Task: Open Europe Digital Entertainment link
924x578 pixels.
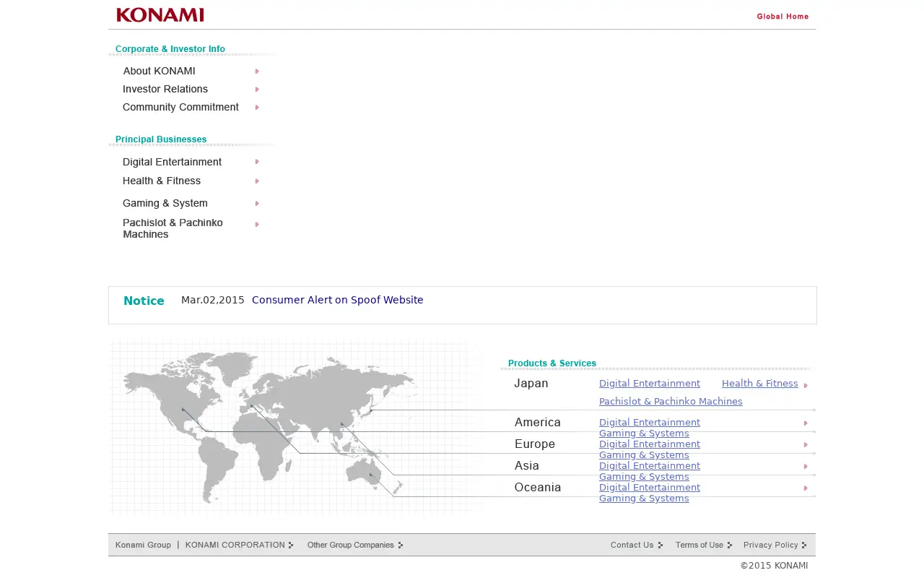Action: coord(650,444)
